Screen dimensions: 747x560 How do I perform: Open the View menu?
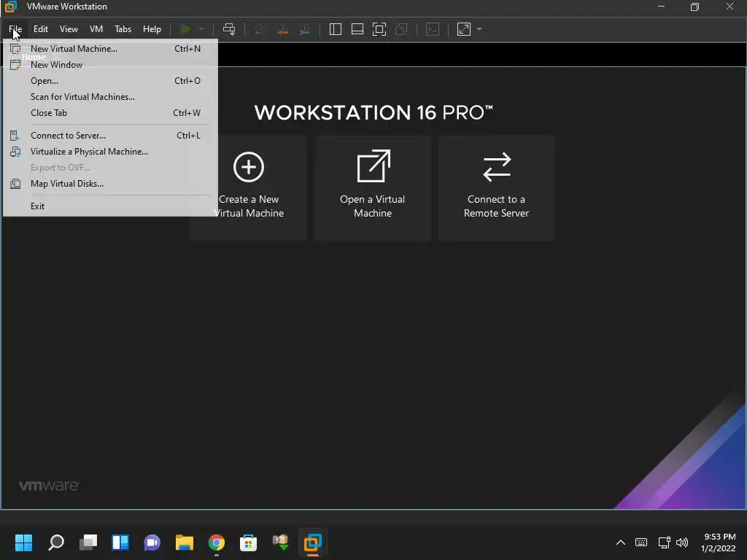[69, 29]
